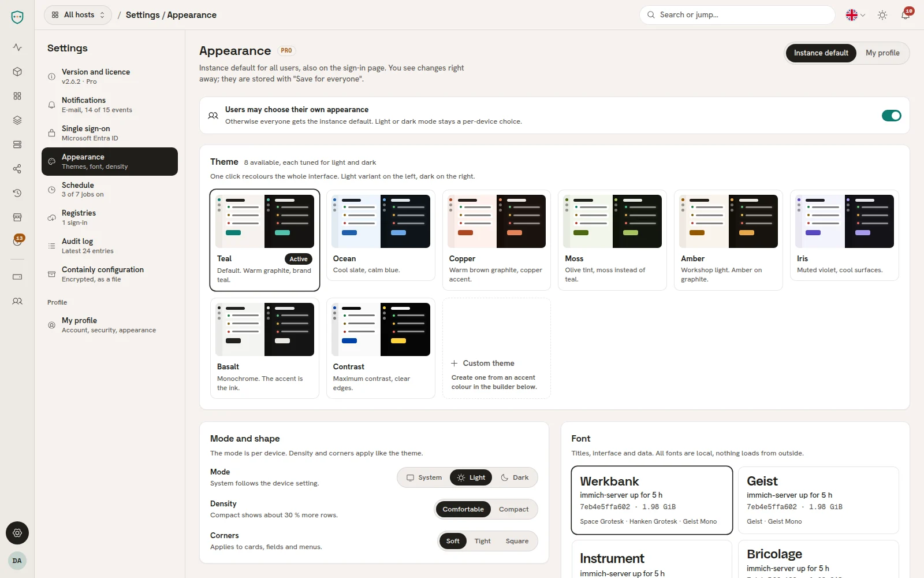Select the Iris theme
Screen dimensions: 924x578
click(844, 235)
